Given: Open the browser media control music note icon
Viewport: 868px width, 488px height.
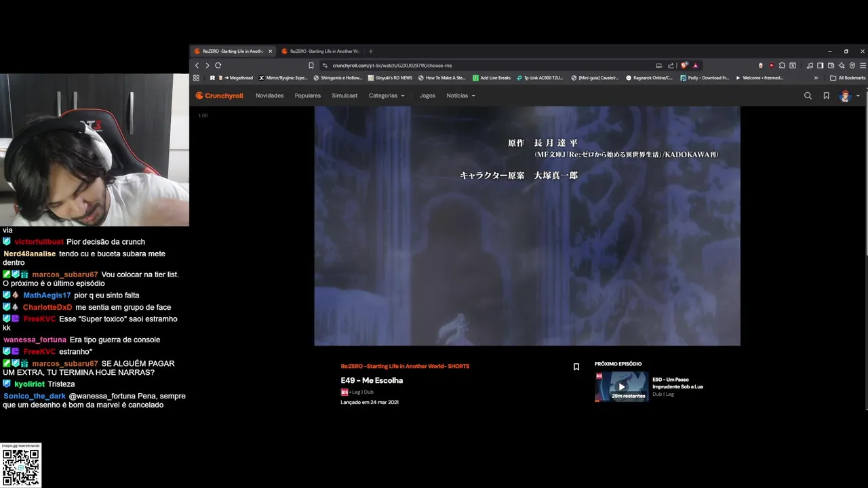Looking at the screenshot, I should [x=810, y=65].
